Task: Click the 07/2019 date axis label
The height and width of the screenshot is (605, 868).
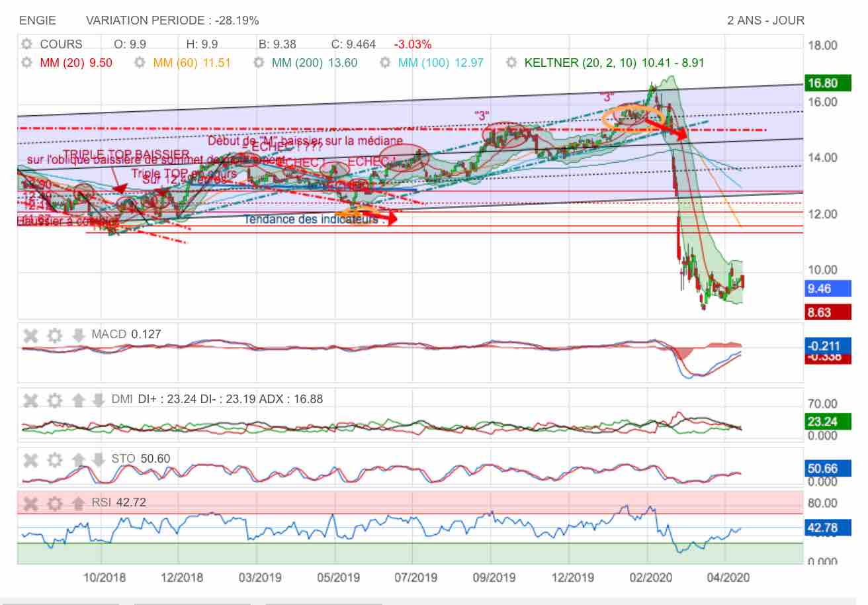Action: coord(417,577)
